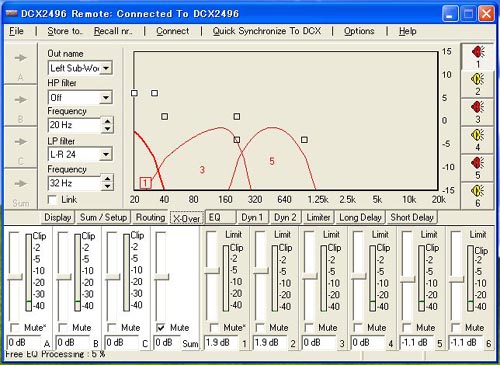Image resolution: width=500 pixels, height=365 pixels.
Task: Click curve 3 label in graph
Action: click(x=202, y=170)
